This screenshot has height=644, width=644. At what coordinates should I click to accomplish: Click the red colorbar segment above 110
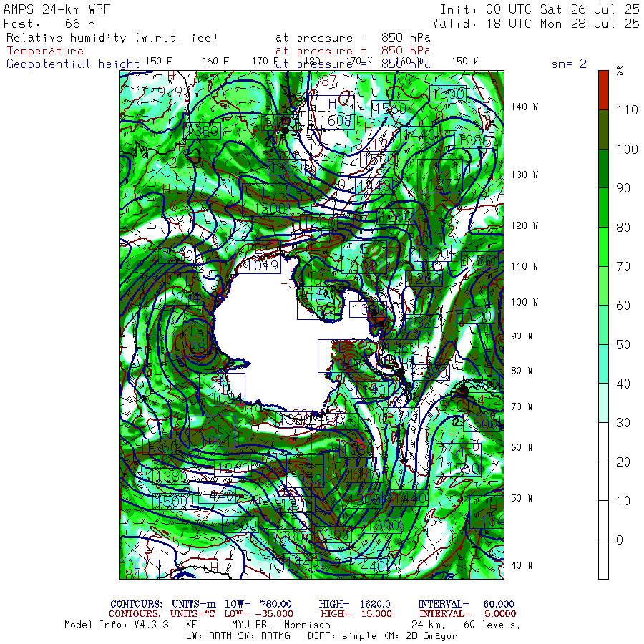click(603, 90)
